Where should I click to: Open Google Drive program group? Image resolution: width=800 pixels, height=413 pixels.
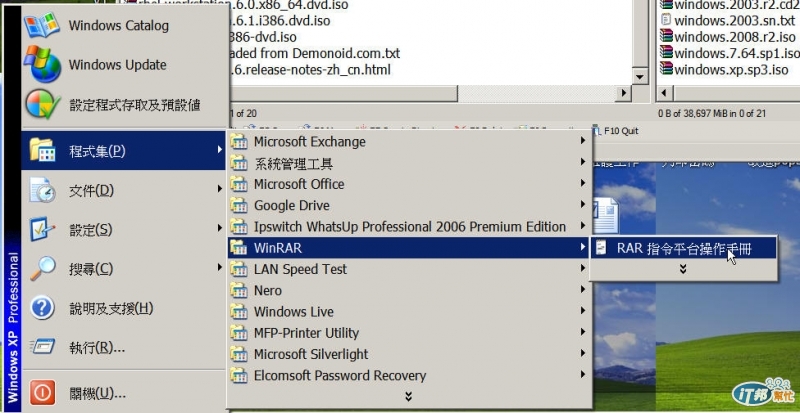point(410,206)
